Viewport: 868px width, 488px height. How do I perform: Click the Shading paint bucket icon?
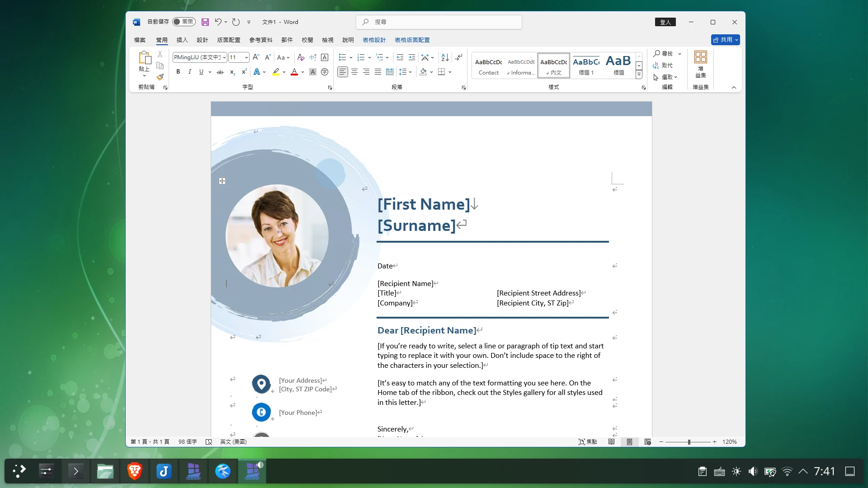pos(423,72)
